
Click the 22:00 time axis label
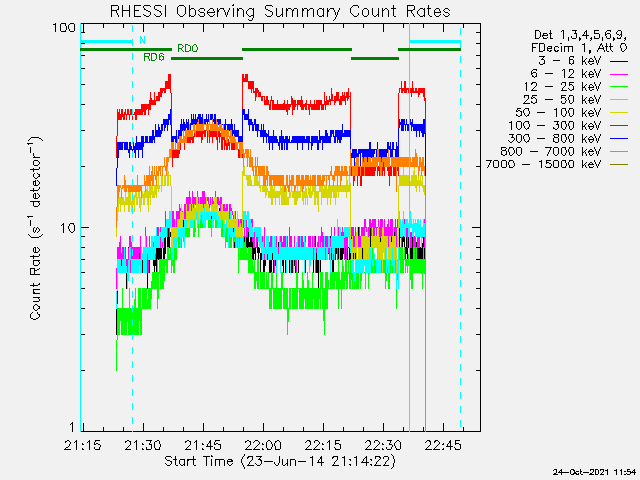click(263, 445)
